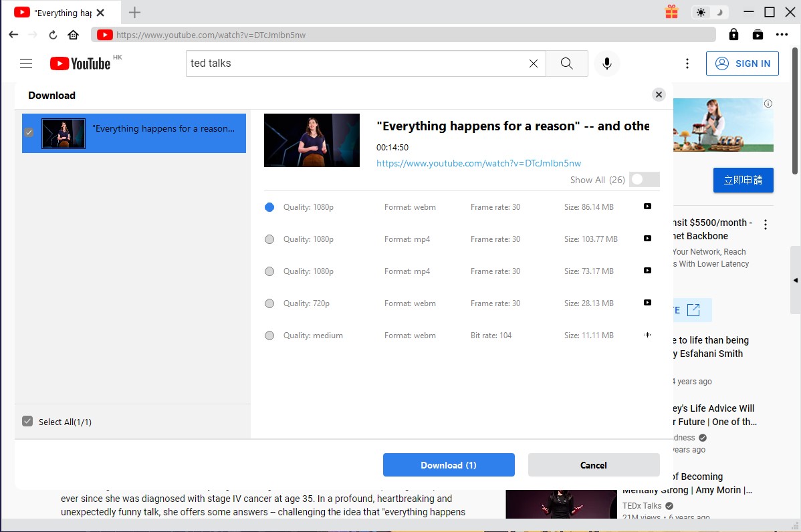Reload the page with the refresh icon
Image resolution: width=801 pixels, height=532 pixels.
pyautogui.click(x=53, y=35)
